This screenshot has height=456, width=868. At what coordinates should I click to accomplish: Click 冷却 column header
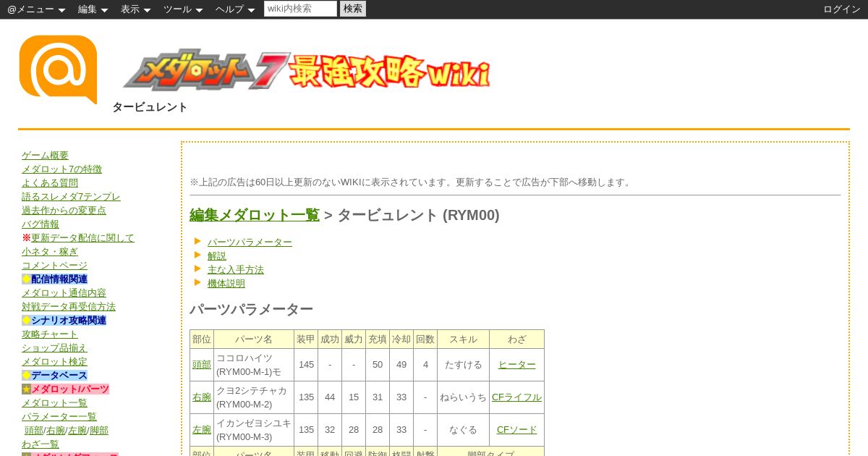pyautogui.click(x=401, y=339)
